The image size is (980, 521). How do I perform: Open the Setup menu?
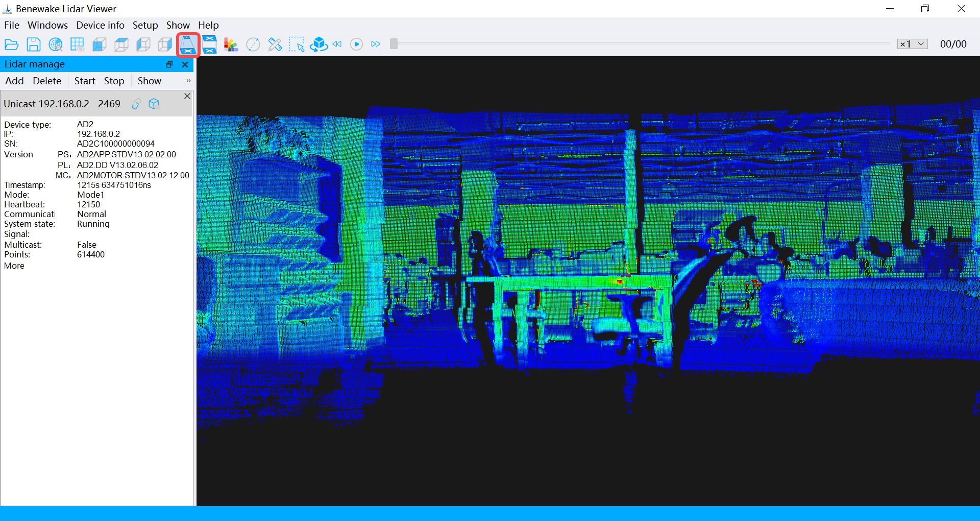point(145,25)
